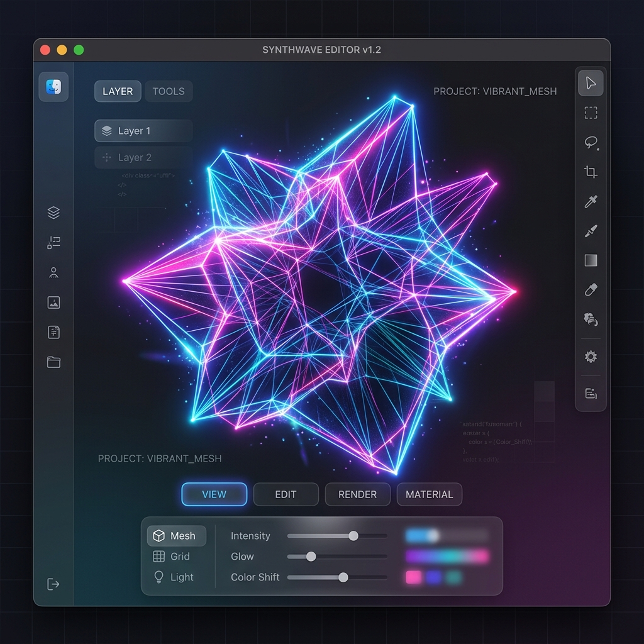The width and height of the screenshot is (644, 644).
Task: Click the Color Shift slider handle
Action: (343, 577)
